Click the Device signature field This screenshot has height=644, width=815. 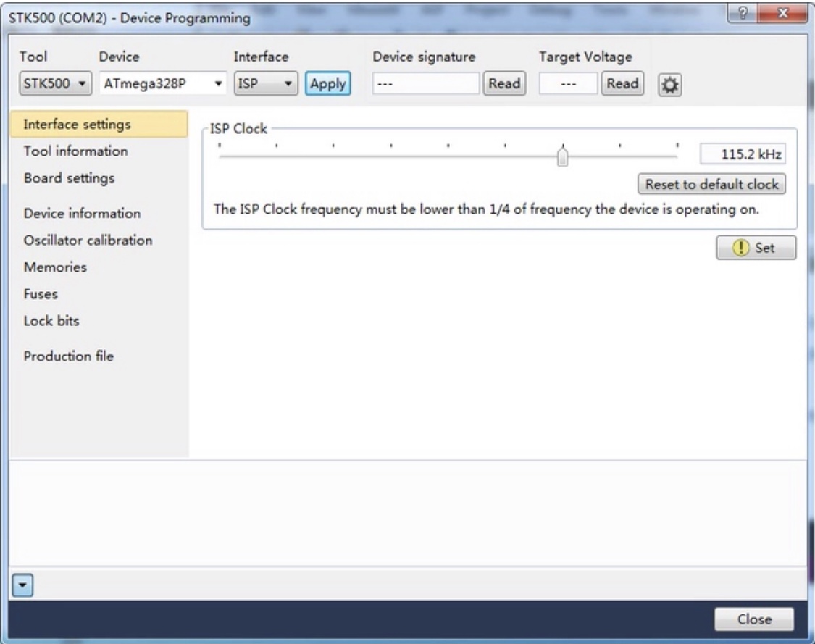click(x=425, y=83)
